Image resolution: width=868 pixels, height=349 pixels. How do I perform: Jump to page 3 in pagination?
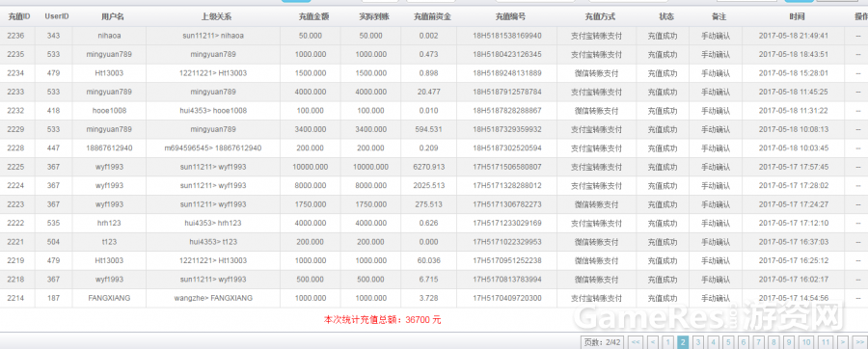click(x=698, y=342)
